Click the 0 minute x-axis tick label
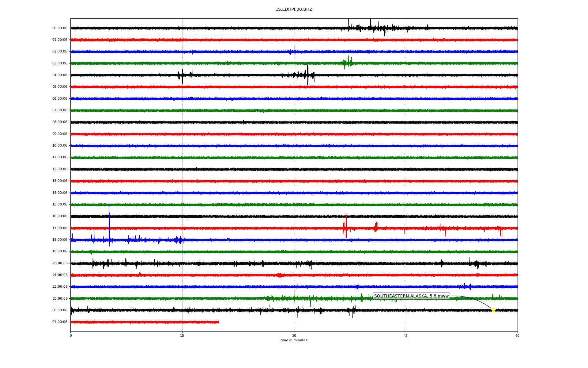The width and height of the screenshot is (588, 368). 71,336
